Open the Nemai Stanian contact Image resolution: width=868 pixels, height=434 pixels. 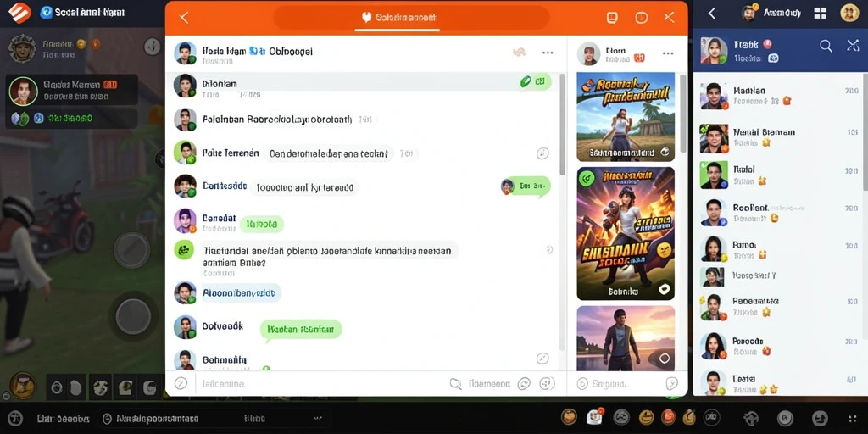780,137
